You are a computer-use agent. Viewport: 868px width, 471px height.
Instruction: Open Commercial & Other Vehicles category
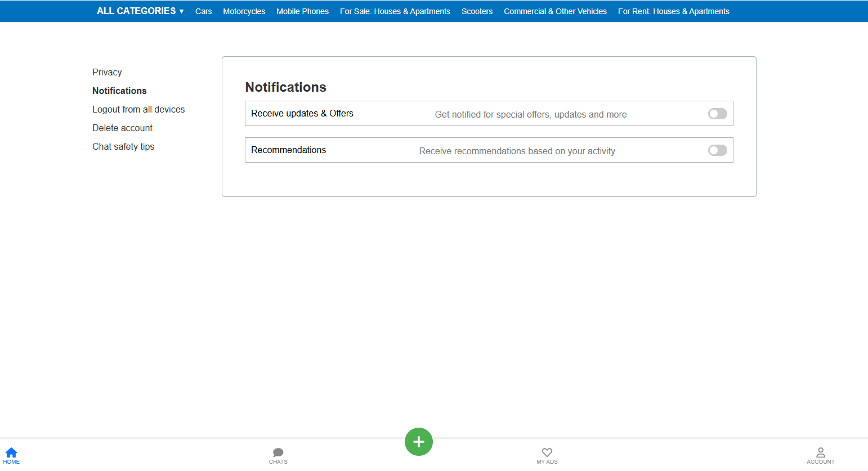click(x=555, y=11)
